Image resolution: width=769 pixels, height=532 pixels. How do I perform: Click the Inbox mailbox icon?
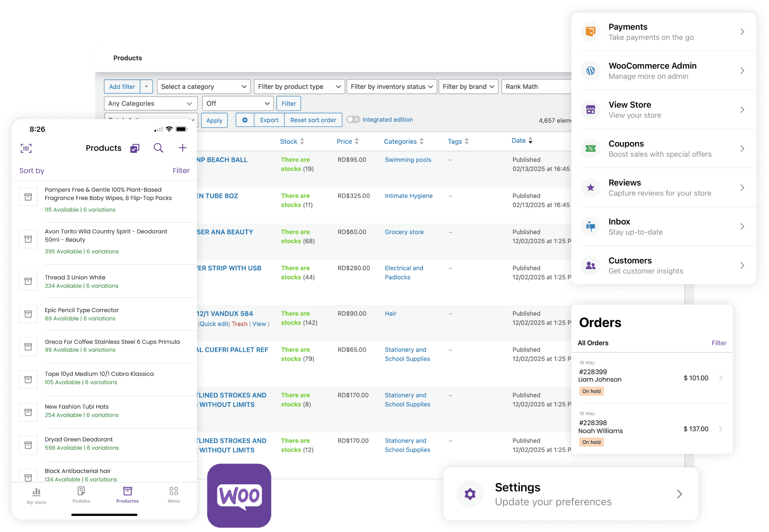pos(591,226)
